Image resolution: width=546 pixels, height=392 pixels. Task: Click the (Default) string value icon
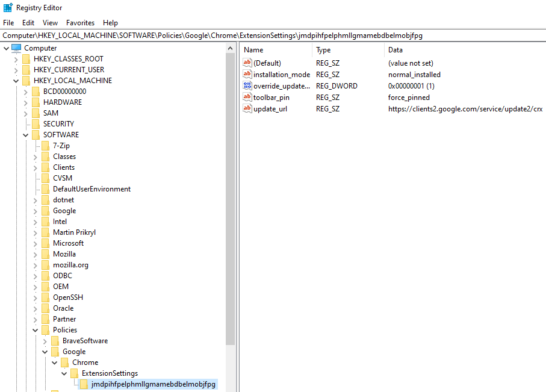[247, 63]
